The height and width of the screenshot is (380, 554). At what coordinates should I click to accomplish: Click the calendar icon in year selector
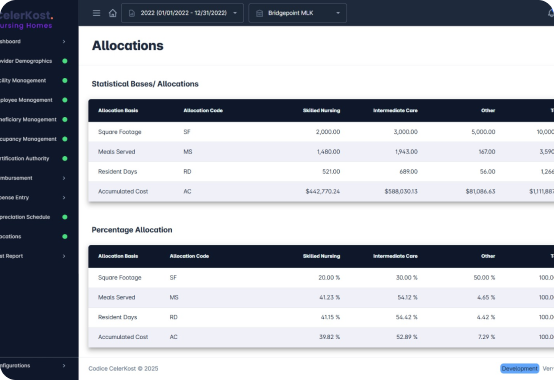132,13
